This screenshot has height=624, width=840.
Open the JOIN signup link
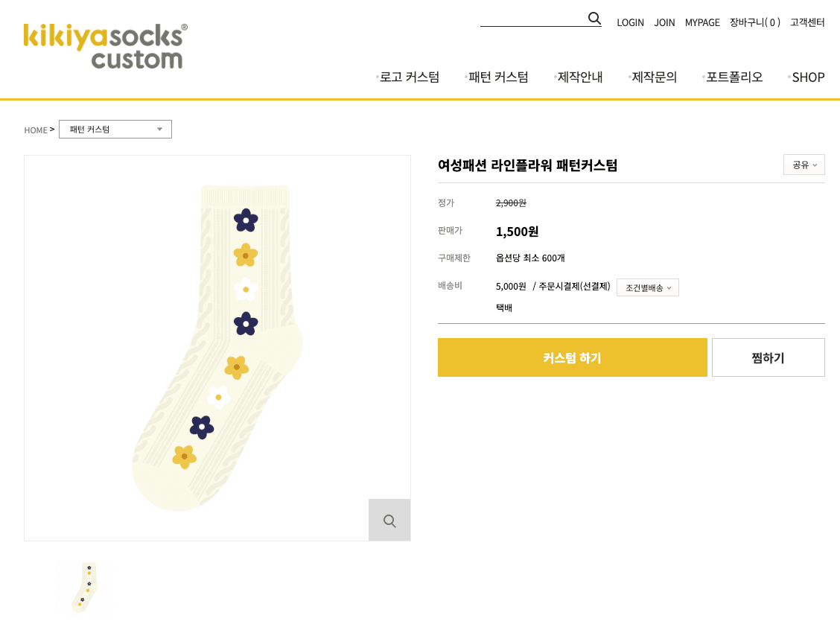click(664, 22)
